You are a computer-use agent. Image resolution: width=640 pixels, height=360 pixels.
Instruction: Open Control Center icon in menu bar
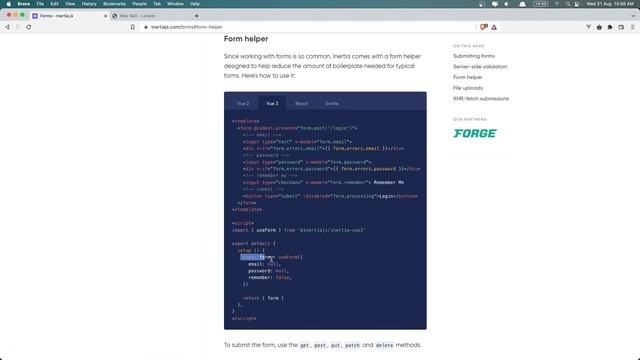(x=577, y=4)
